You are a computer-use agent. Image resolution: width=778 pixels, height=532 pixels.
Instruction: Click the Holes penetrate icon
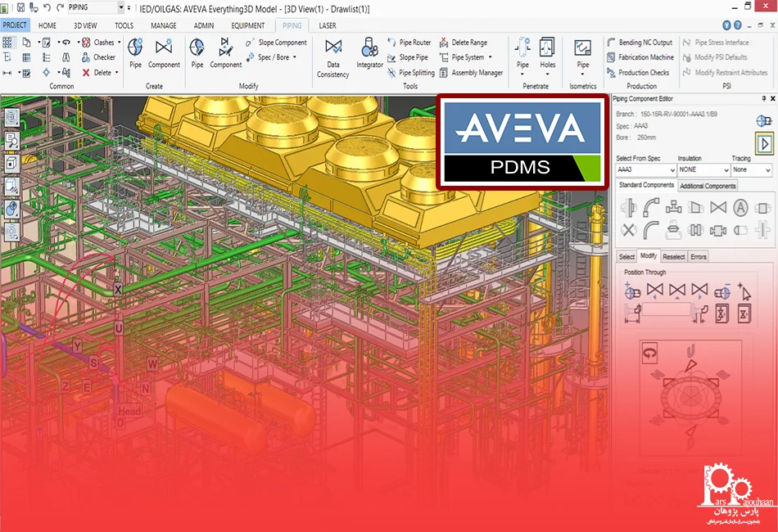(x=547, y=51)
